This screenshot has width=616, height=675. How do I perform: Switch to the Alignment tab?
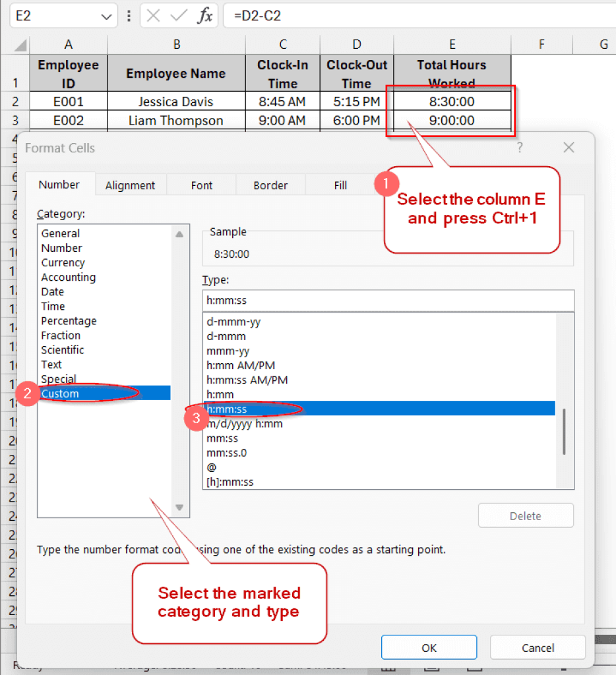coord(131,185)
